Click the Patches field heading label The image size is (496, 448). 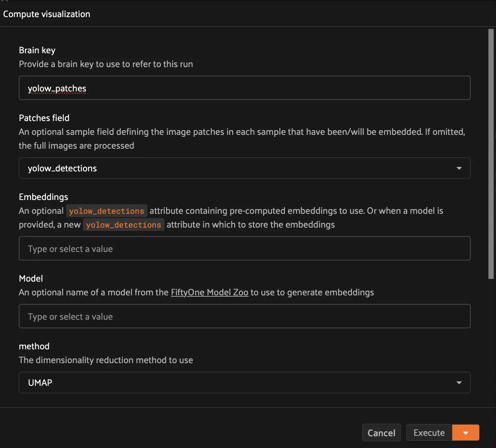pos(44,118)
